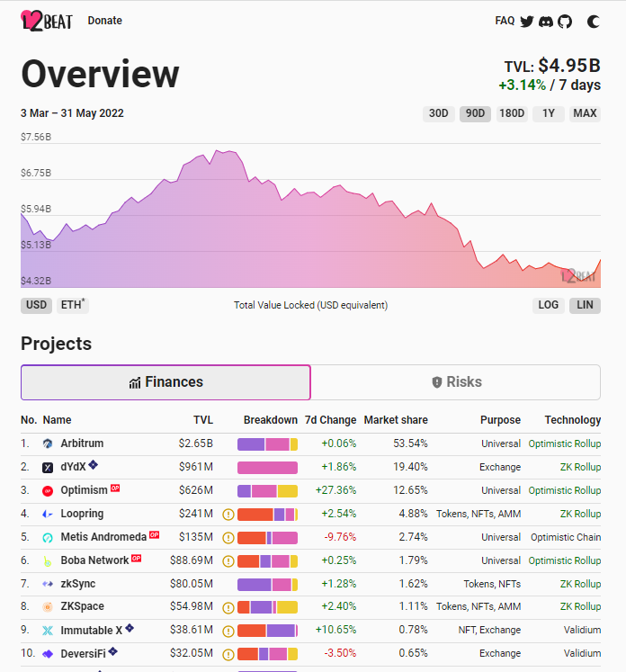Screen dimensions: 626x672
Task: Click Immutable X's warning icon
Action: click(228, 631)
